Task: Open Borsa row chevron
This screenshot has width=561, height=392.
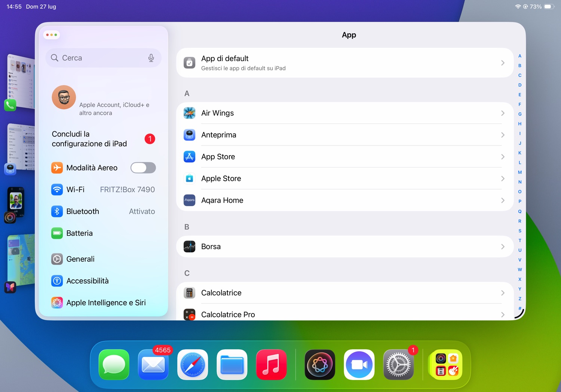Action: click(x=503, y=246)
